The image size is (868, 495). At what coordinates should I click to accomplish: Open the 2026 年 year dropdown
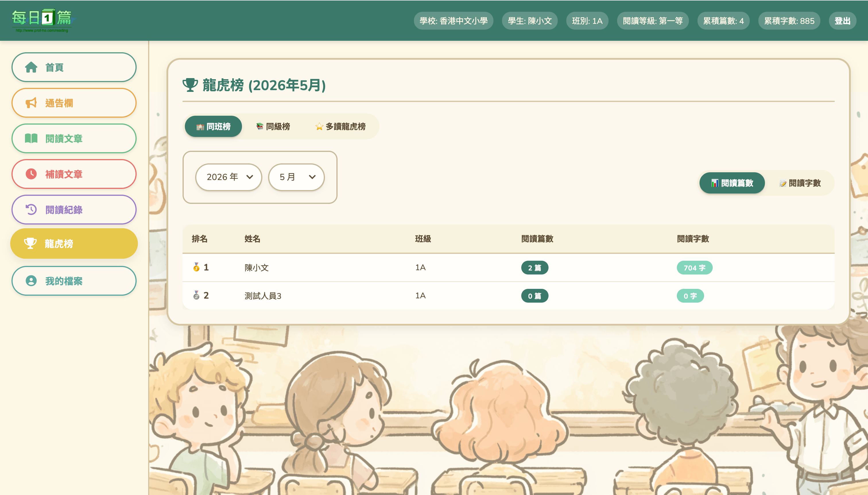tap(228, 177)
